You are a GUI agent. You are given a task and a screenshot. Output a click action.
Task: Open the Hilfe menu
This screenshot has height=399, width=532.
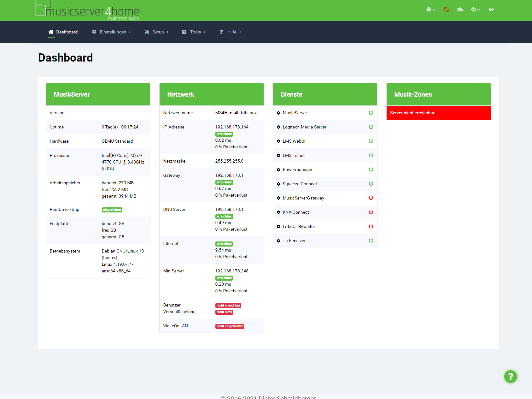[230, 32]
